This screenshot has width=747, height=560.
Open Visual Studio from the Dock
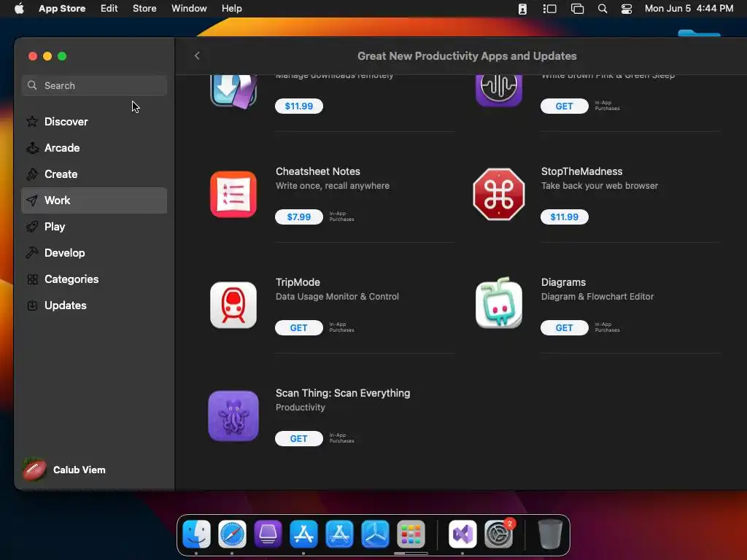[x=462, y=534]
